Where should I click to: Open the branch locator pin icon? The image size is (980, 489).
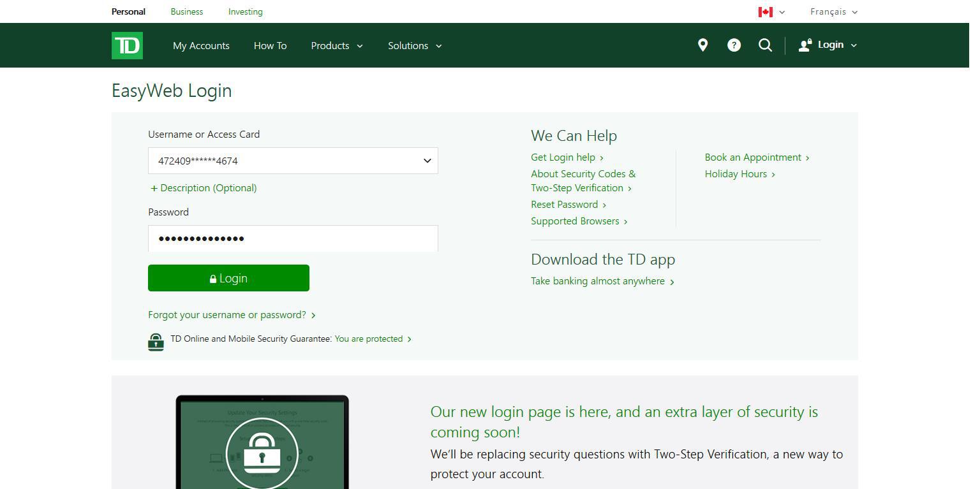click(x=702, y=45)
